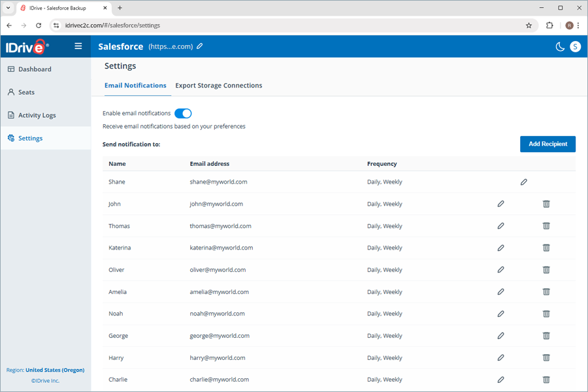The image size is (588, 392).
Task: Open Chrome three-dot menu
Action: (578, 25)
